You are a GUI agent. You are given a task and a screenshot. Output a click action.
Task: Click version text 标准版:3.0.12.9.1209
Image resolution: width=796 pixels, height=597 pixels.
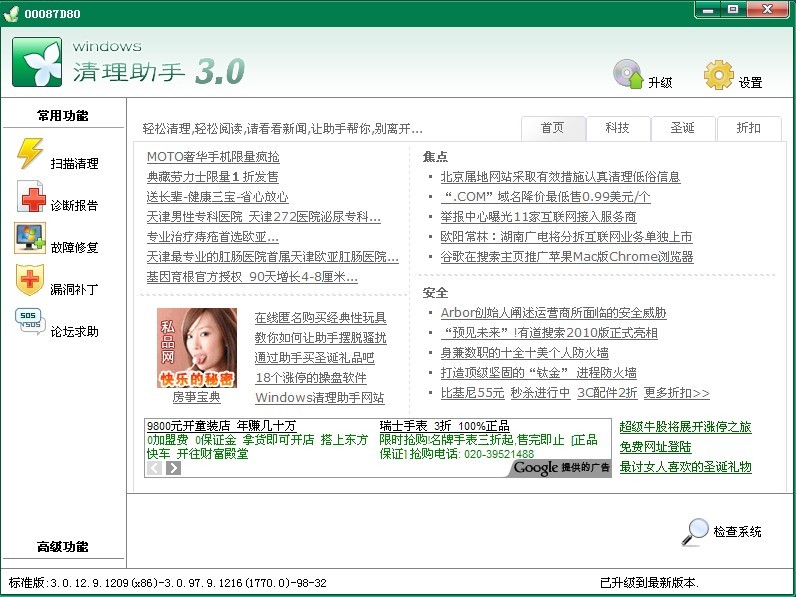[168, 583]
